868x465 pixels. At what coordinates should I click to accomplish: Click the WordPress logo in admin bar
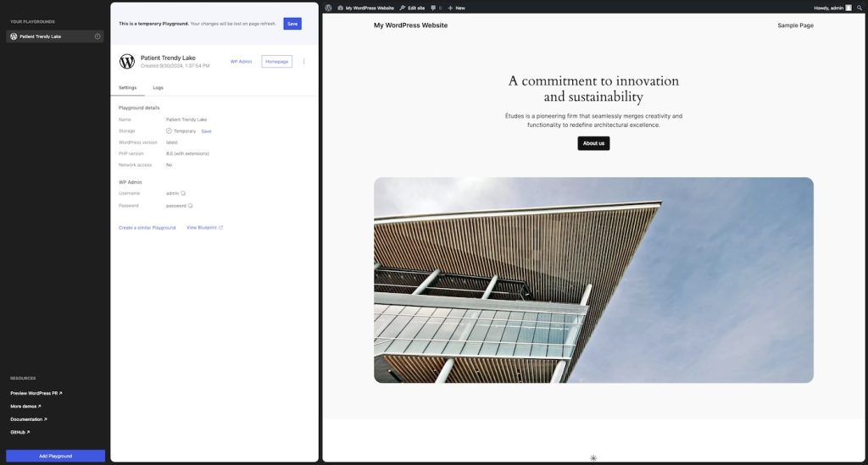click(328, 8)
